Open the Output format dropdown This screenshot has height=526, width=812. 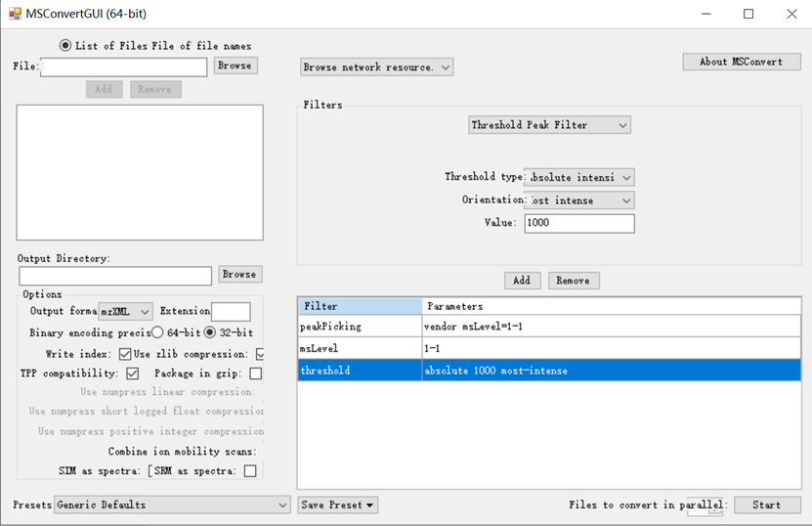point(126,311)
